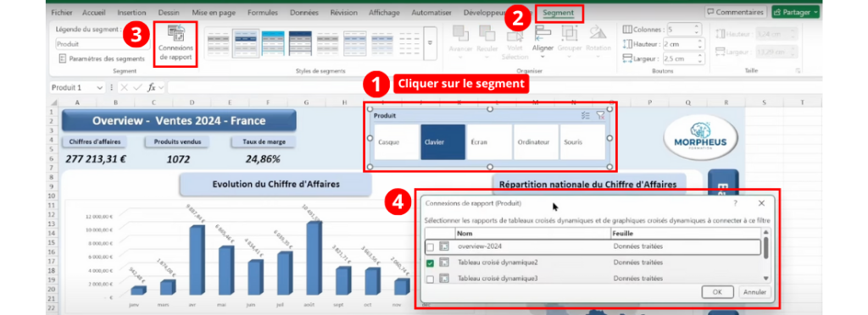Screen dimensions: 868x315
Task: Select the Clavier slicer button
Action: pos(442,142)
